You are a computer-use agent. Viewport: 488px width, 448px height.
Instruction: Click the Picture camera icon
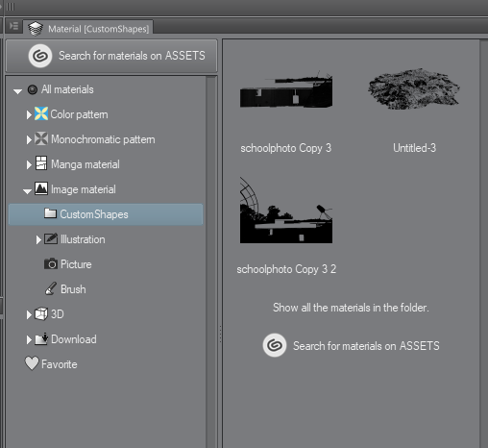pyautogui.click(x=51, y=264)
